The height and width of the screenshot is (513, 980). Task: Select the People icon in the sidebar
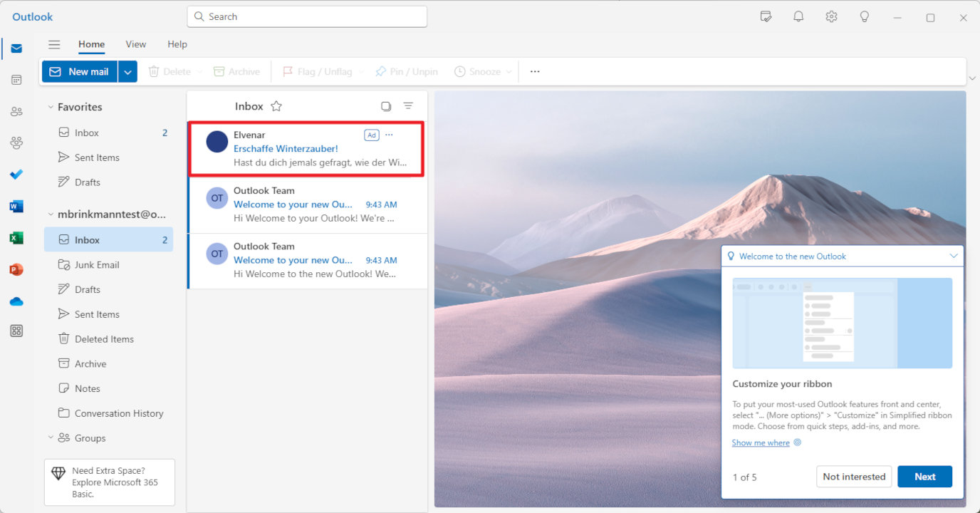[16, 111]
